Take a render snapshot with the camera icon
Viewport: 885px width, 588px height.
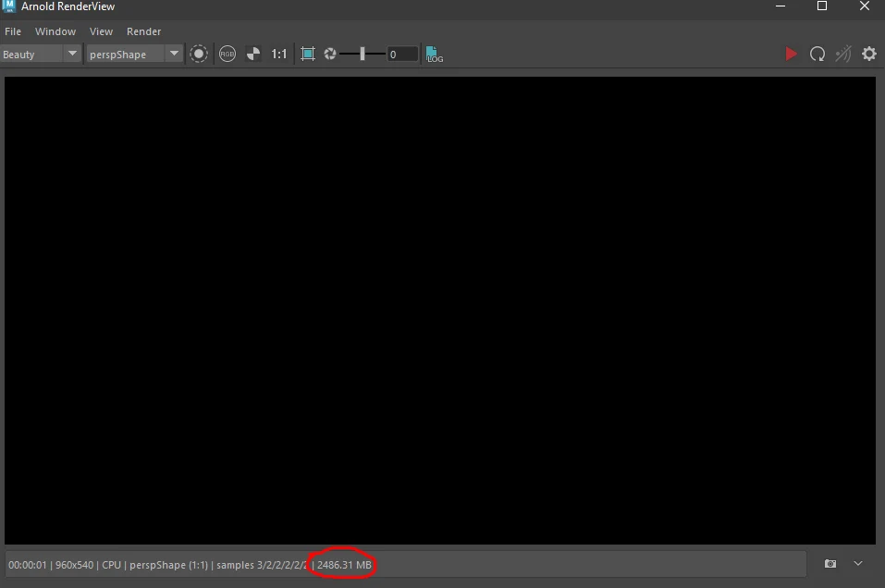(x=830, y=564)
